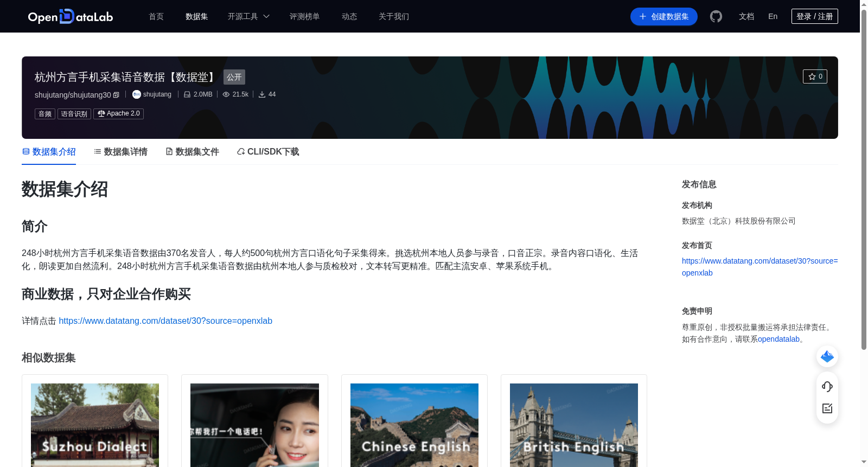Screen dimensions: 868x467
Task: Open 文档 link in header
Action: coord(746,17)
